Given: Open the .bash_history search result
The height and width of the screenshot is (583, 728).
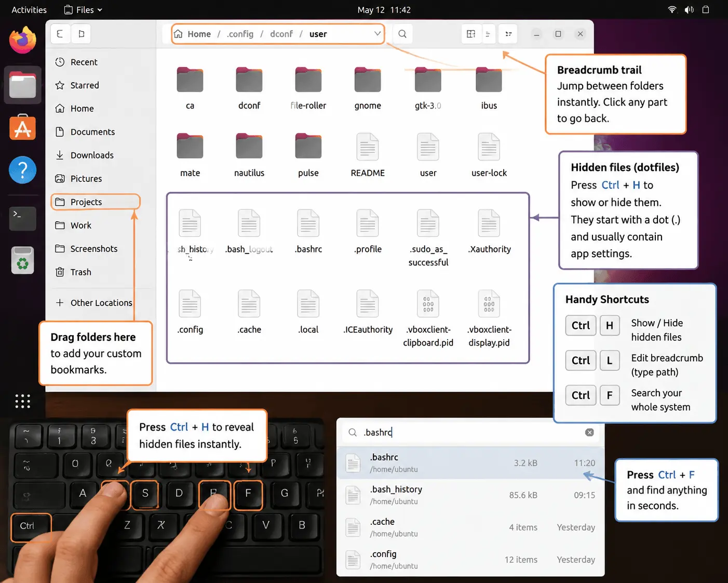Looking at the screenshot, I should [x=470, y=495].
